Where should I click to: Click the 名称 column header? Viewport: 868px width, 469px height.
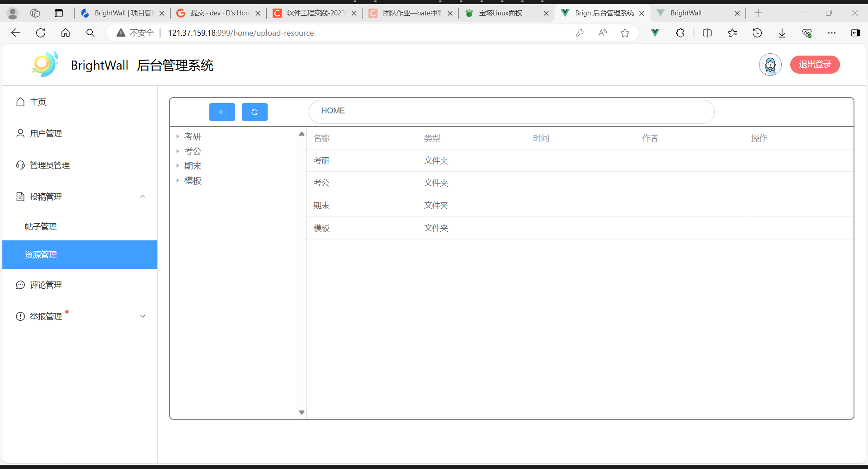321,138
